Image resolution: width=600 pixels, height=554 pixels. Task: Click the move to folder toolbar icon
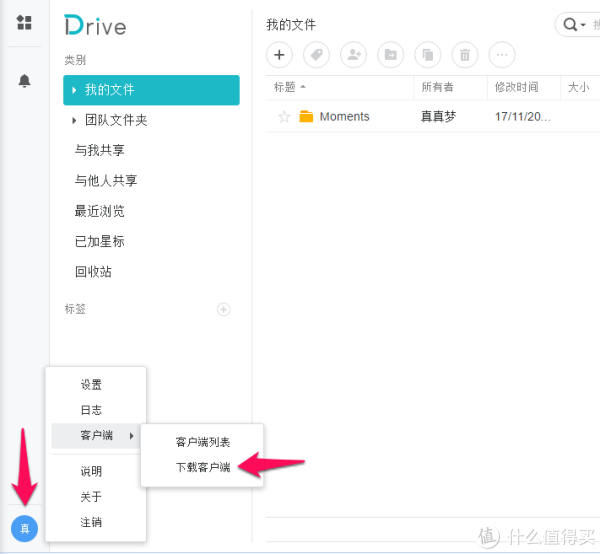(x=390, y=55)
